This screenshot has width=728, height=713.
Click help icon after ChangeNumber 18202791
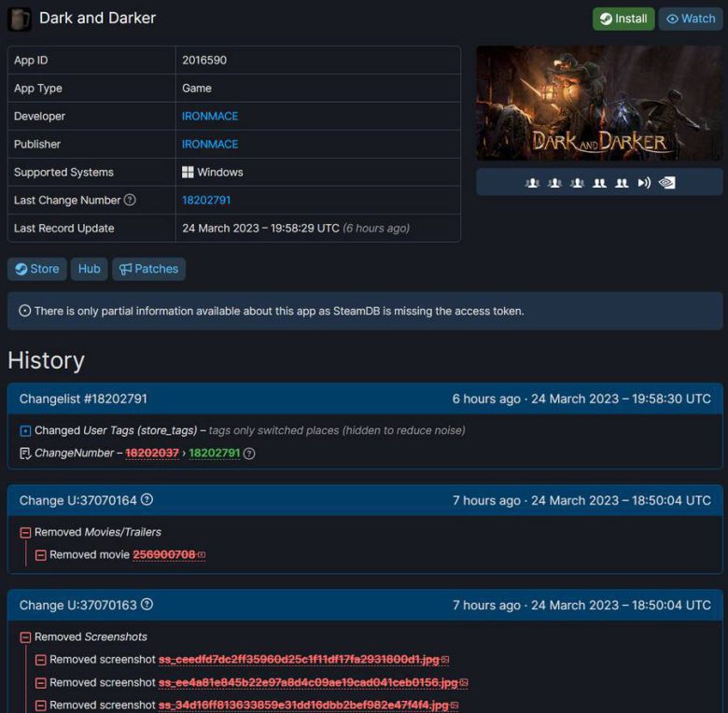(249, 454)
